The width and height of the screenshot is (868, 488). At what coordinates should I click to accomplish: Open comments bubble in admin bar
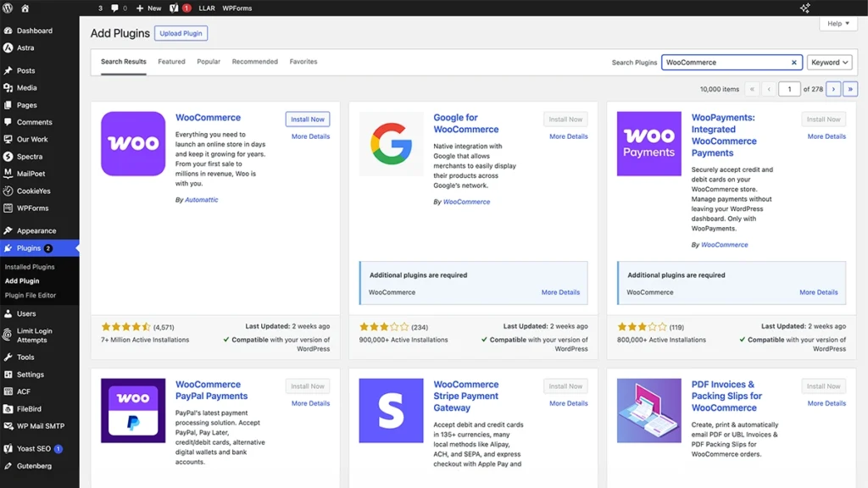click(119, 8)
